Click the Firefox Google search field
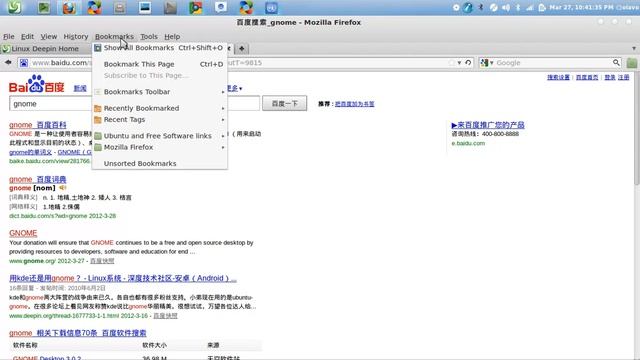This screenshot has height=360, width=640. [549, 63]
